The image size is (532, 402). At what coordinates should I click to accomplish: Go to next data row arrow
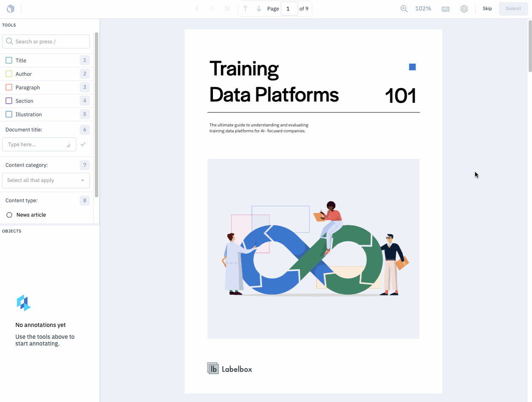click(212, 8)
